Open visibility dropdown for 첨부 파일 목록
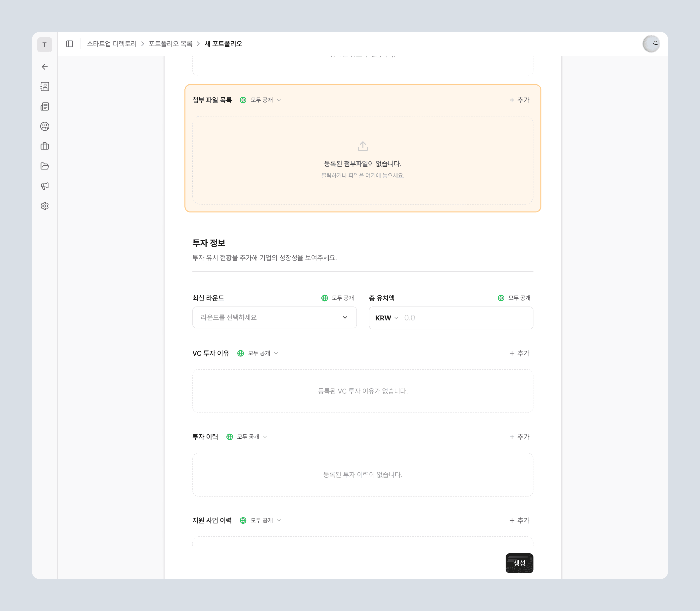Image resolution: width=700 pixels, height=611 pixels. [x=261, y=100]
